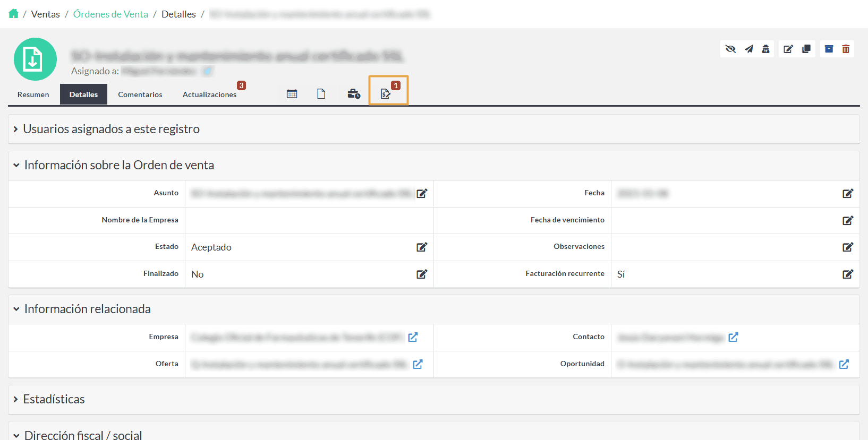
Task: Edit the Finalizado field value
Action: pos(422,274)
